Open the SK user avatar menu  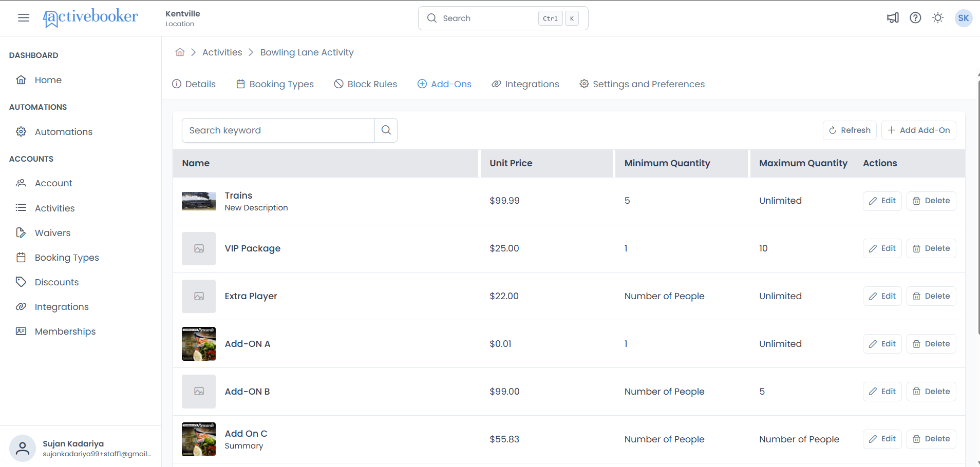(x=964, y=18)
